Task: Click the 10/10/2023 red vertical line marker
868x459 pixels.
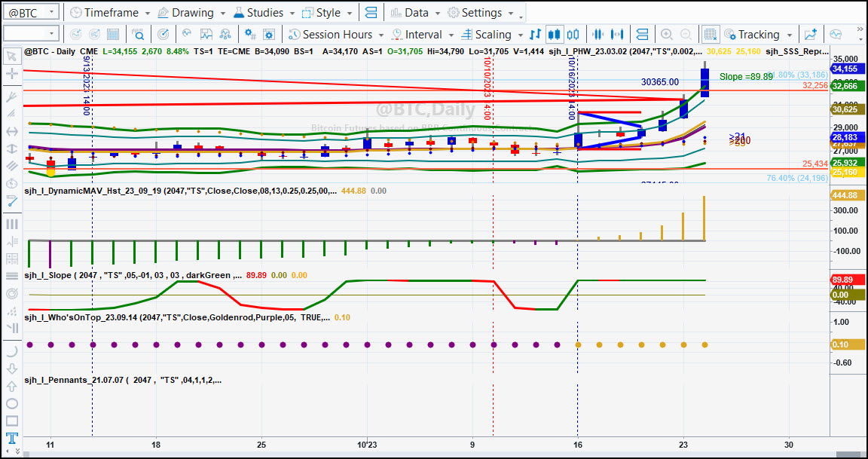Action: tap(487, 89)
